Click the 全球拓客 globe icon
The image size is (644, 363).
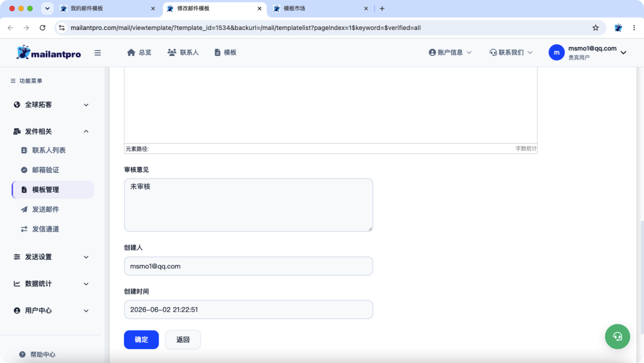tap(17, 105)
